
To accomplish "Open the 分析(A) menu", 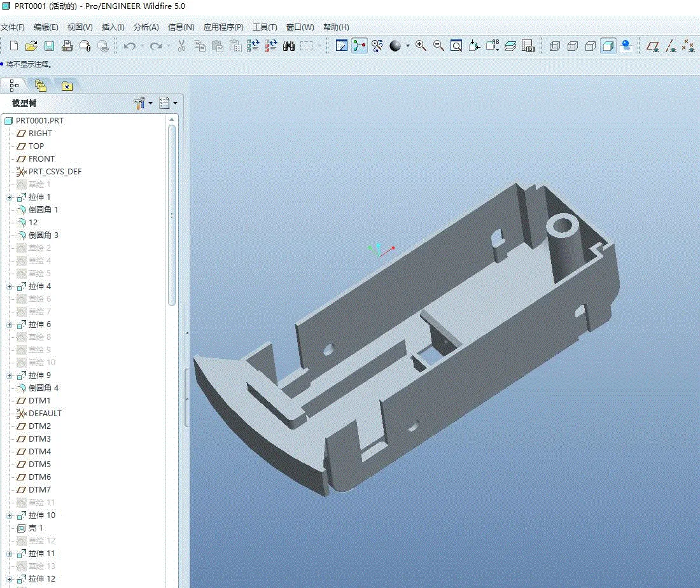I will pyautogui.click(x=146, y=27).
